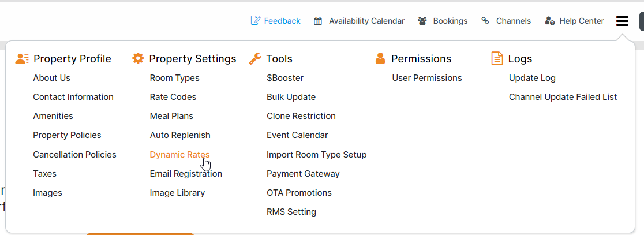Click the Availability Calendar icon
644x235 pixels.
tap(318, 21)
